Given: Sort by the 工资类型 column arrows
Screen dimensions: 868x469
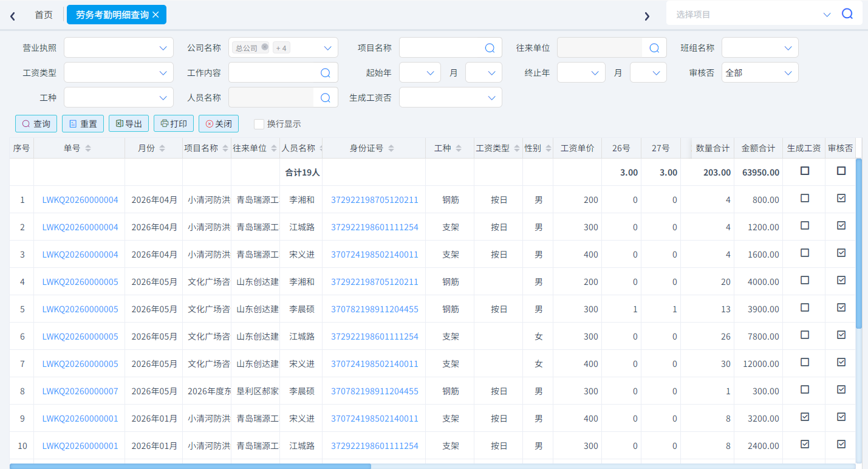Looking at the screenshot, I should pyautogui.click(x=518, y=148).
